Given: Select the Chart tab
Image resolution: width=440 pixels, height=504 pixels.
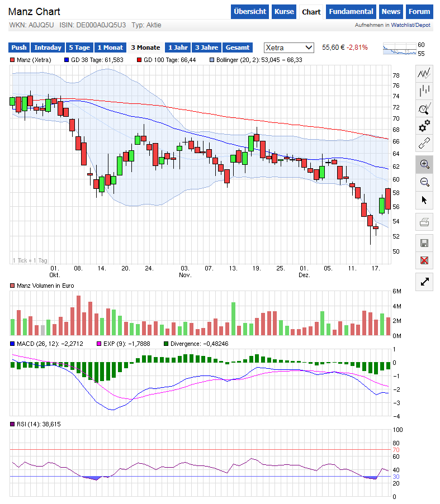Looking at the screenshot, I should click(x=311, y=12).
